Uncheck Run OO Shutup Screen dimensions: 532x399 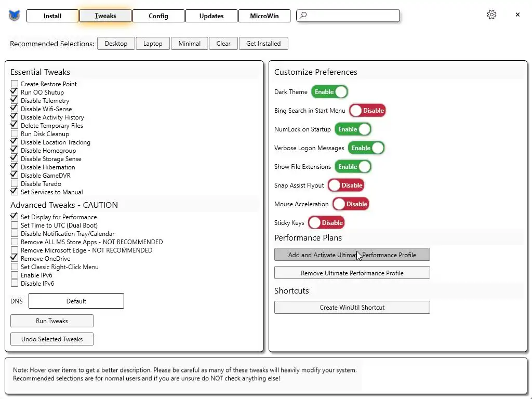pyautogui.click(x=15, y=92)
